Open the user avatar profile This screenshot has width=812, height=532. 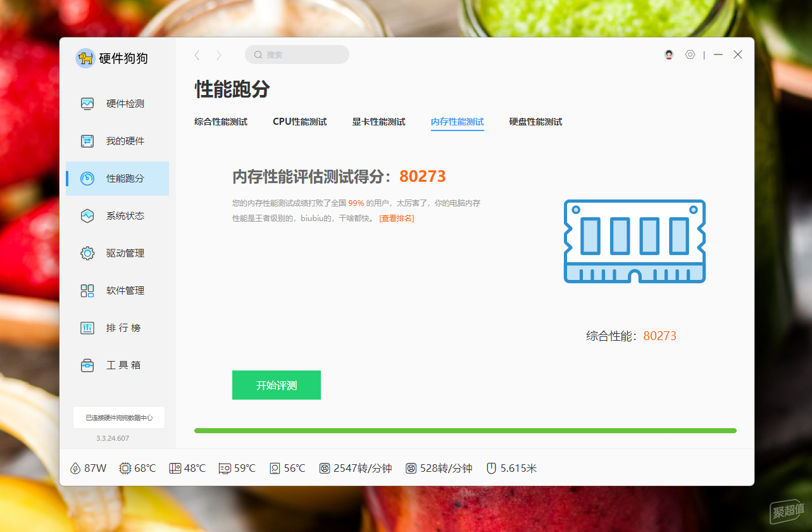[x=669, y=54]
